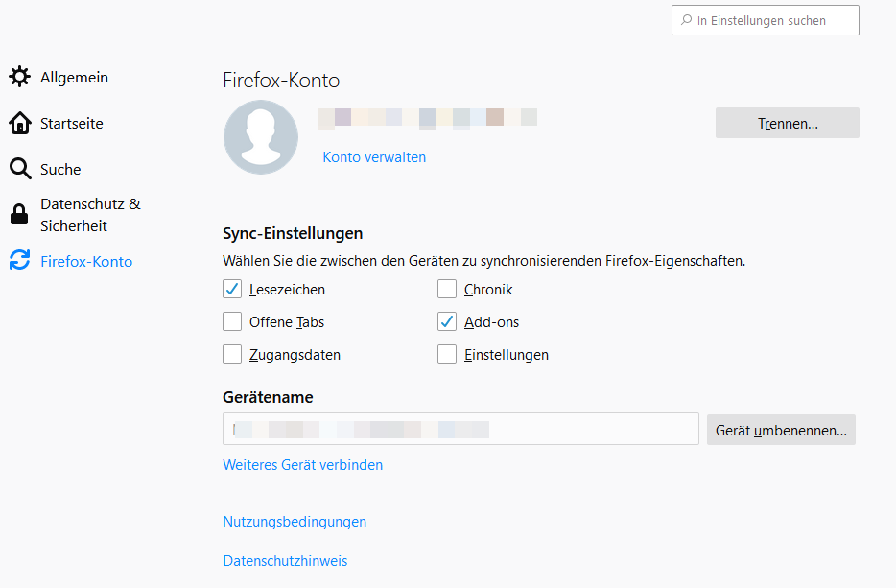This screenshot has height=588, width=896.
Task: Click the Allgemein gear icon
Action: tap(19, 77)
